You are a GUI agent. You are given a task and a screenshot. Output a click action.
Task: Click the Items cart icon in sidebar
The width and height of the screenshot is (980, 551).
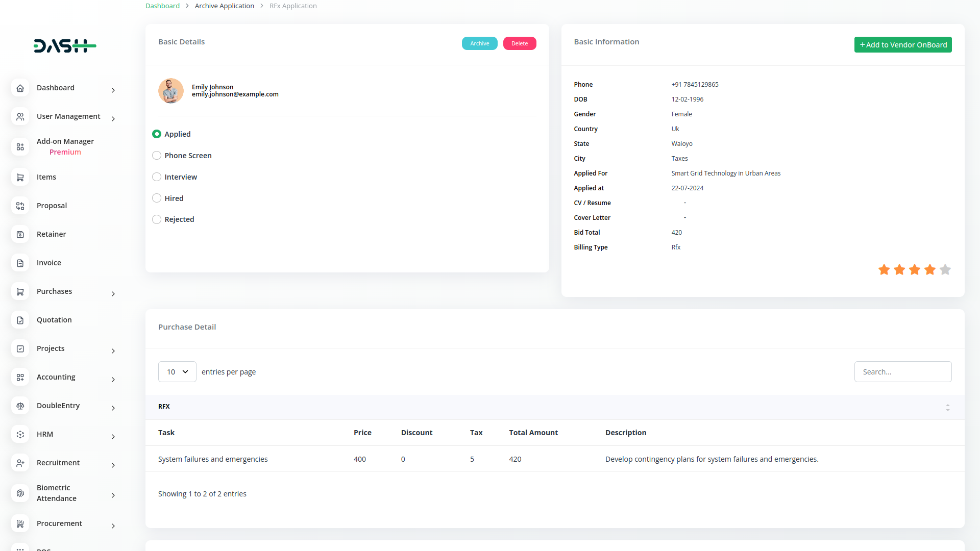(x=20, y=177)
